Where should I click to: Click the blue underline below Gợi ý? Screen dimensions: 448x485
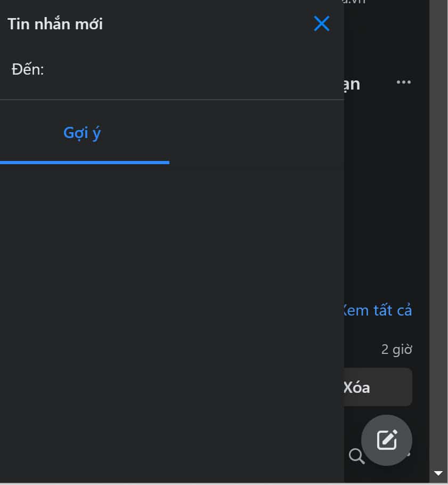pos(84,162)
